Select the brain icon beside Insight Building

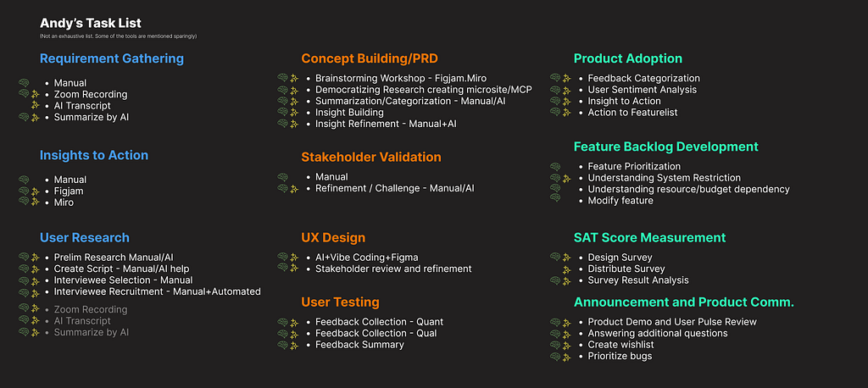[283, 113]
